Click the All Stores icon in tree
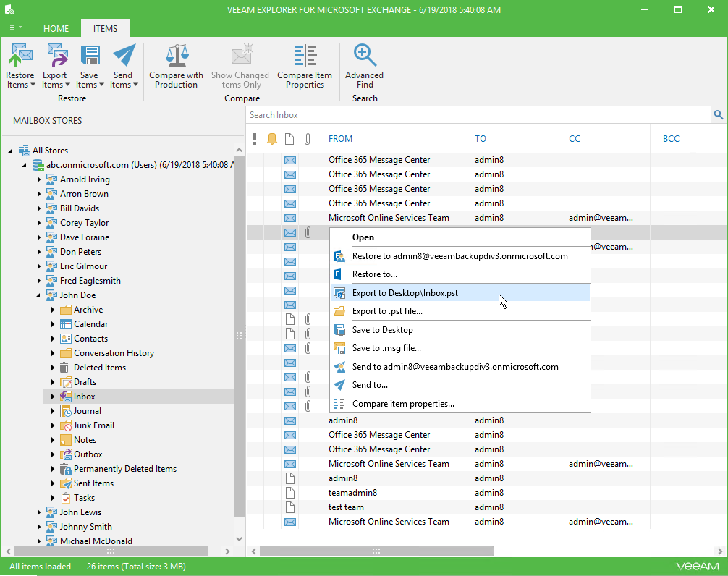The width and height of the screenshot is (728, 576). click(x=24, y=151)
